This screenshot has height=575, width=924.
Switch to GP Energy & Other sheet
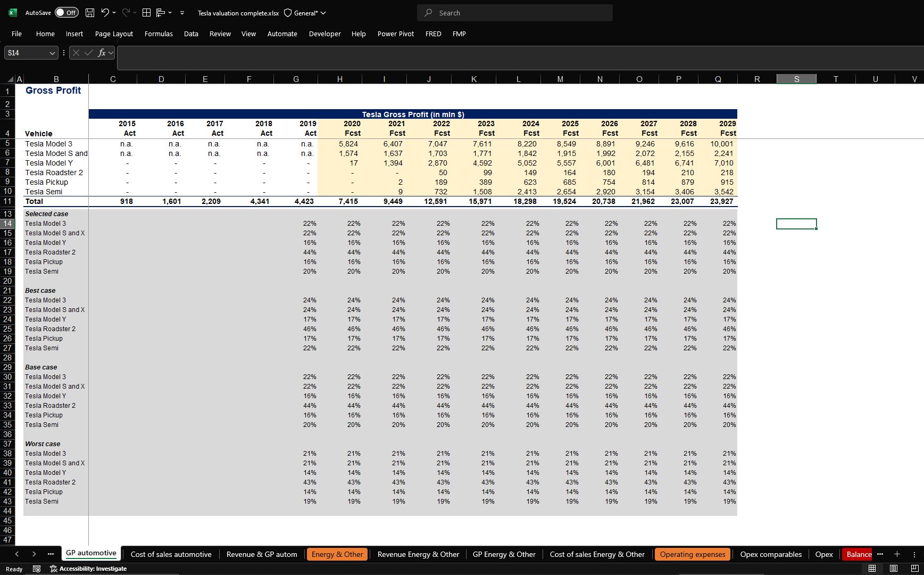point(504,554)
